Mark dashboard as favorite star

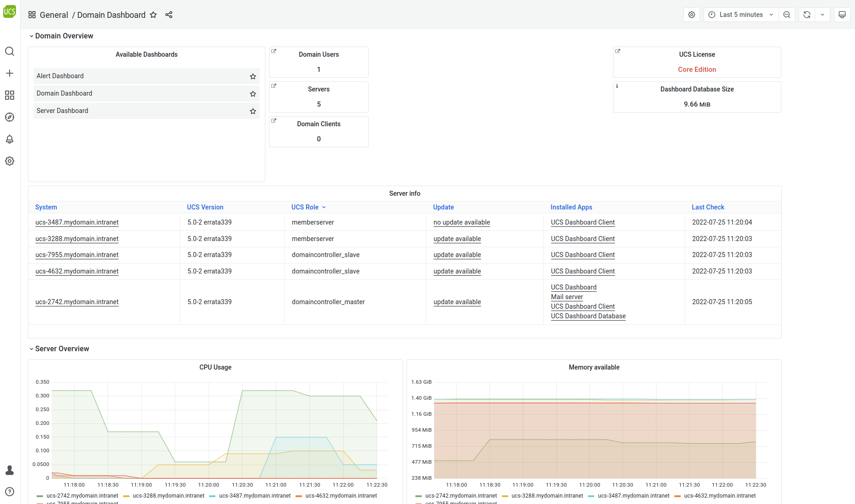click(x=153, y=15)
